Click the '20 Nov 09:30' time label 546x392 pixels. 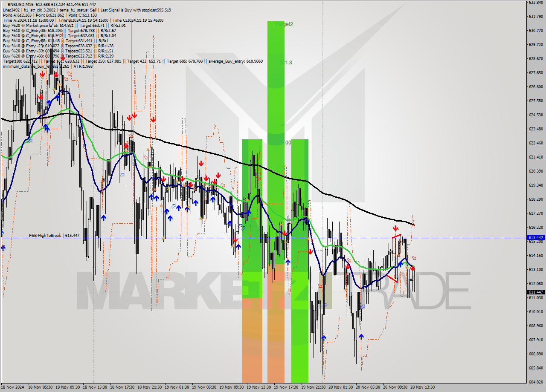click(395, 387)
